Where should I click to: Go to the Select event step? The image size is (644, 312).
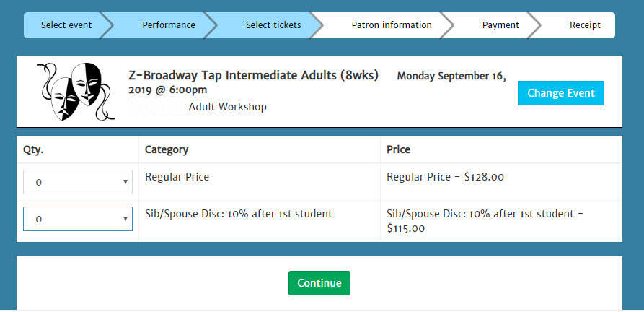pyautogui.click(x=66, y=25)
